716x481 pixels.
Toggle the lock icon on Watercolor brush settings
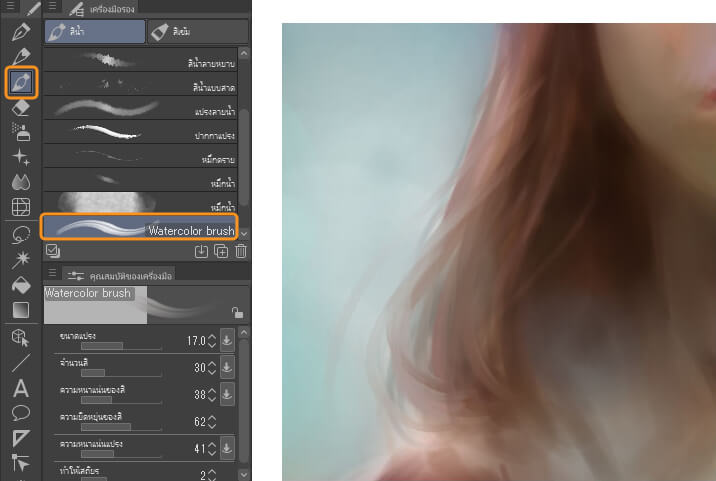pyautogui.click(x=235, y=311)
